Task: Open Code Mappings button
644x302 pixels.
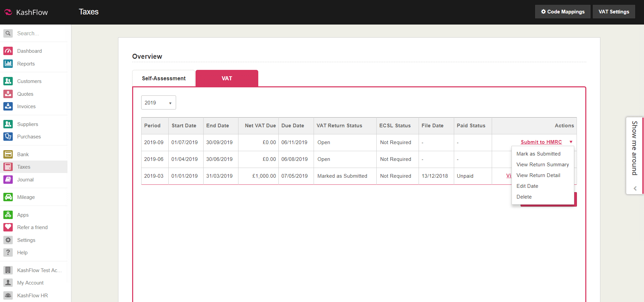Action: click(x=562, y=12)
